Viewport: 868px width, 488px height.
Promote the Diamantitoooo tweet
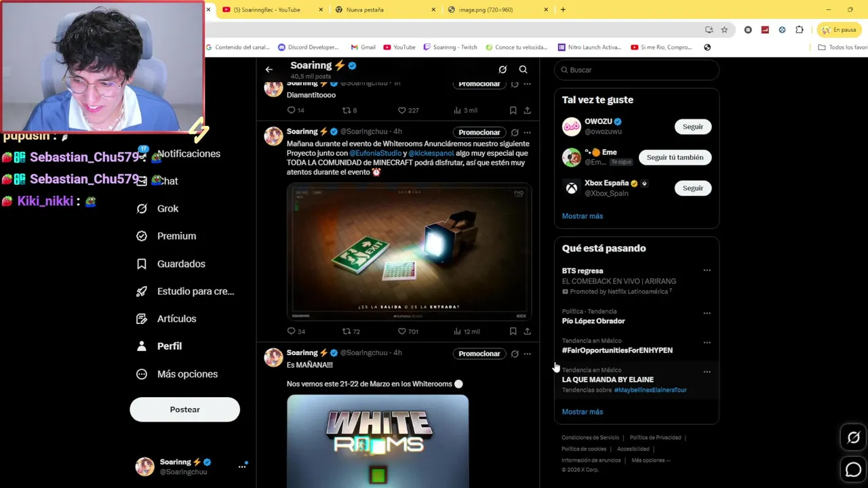click(x=479, y=84)
